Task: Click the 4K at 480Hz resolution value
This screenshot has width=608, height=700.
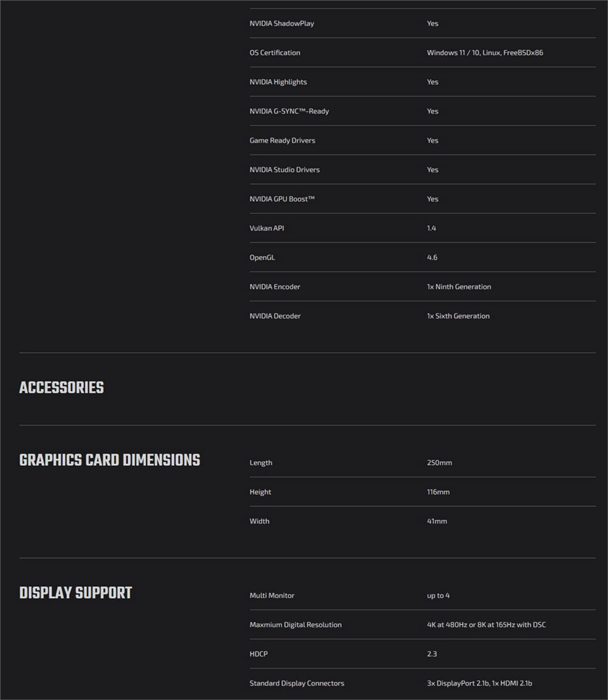Action: [486, 625]
